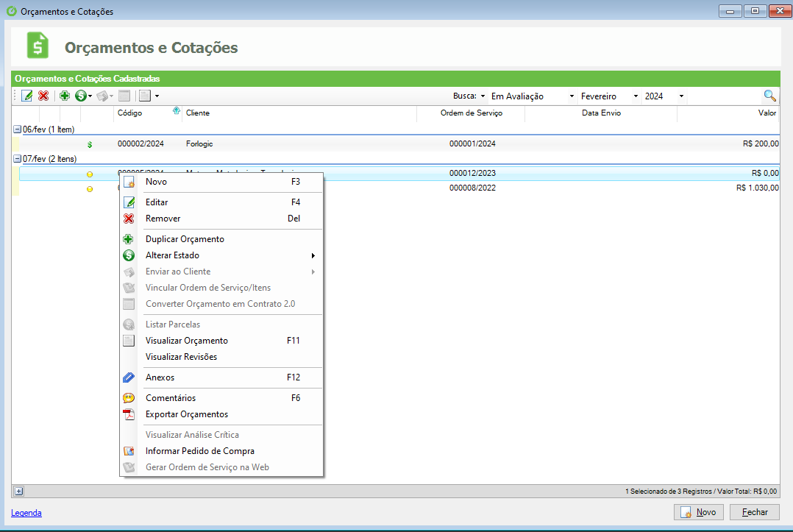Open the Legenda link
793x532 pixels.
tap(26, 513)
